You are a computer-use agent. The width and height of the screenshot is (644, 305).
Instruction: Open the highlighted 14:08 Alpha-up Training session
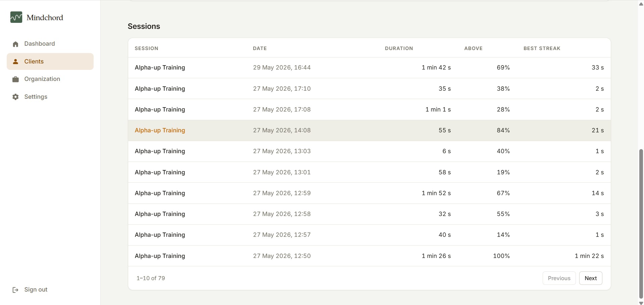click(x=369, y=130)
